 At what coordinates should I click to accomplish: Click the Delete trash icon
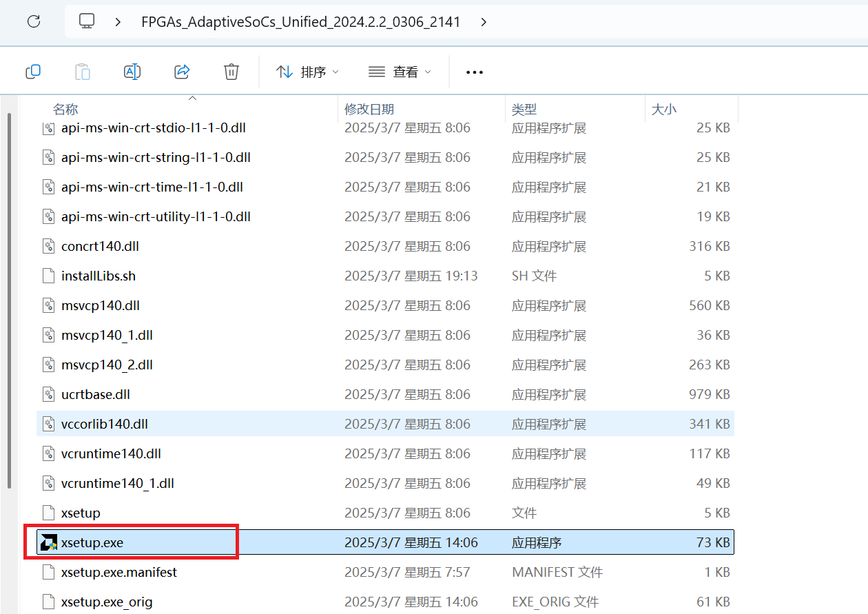pos(231,72)
